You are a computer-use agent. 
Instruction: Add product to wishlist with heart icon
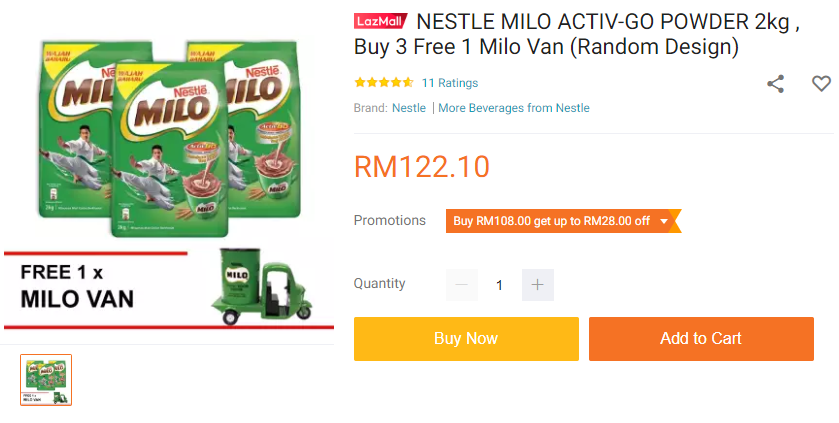pyautogui.click(x=821, y=84)
